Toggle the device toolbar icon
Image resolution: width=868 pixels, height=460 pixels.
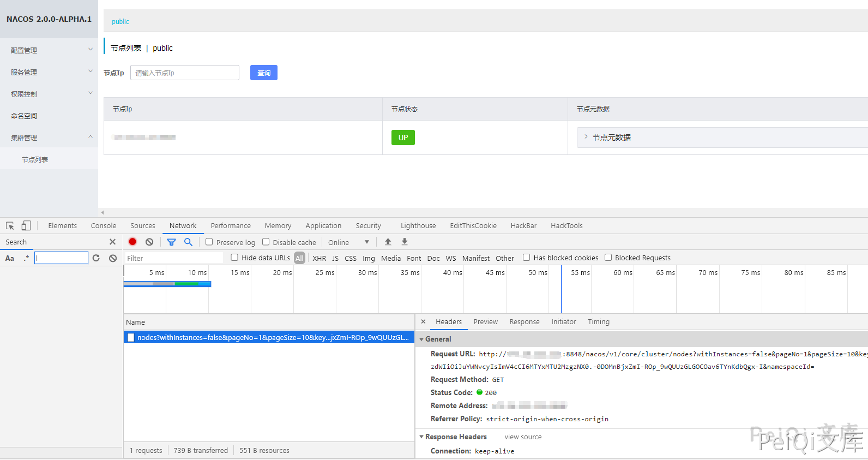(26, 226)
